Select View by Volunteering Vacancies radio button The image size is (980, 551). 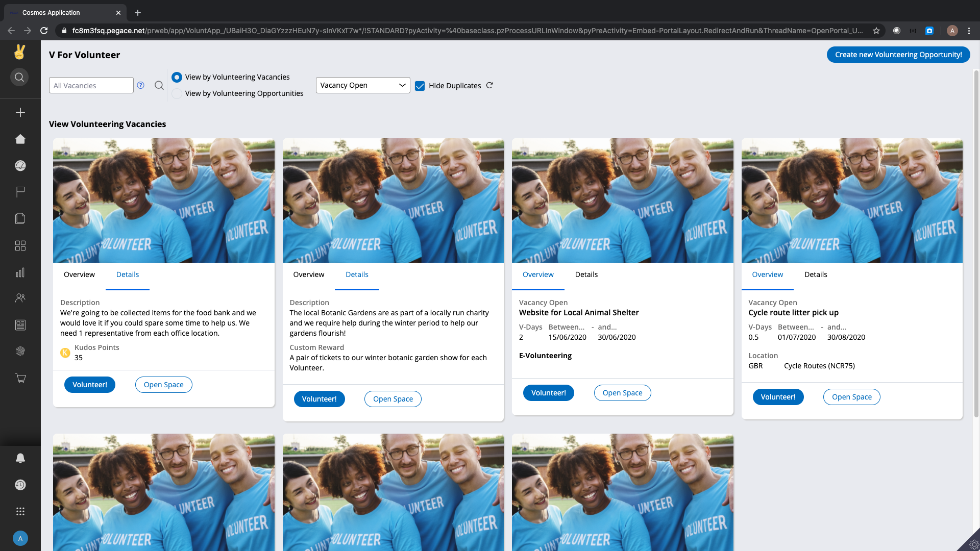pos(177,77)
